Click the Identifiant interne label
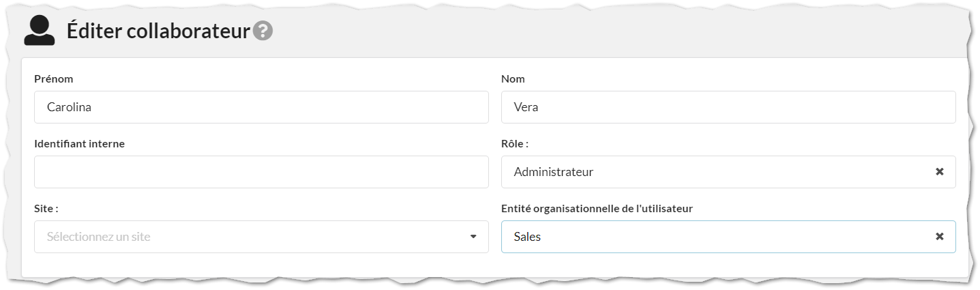The image size is (980, 290). (x=79, y=144)
